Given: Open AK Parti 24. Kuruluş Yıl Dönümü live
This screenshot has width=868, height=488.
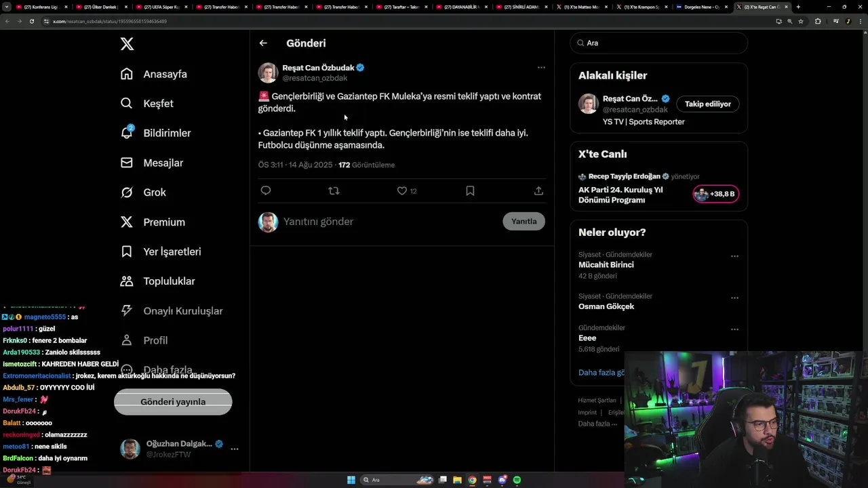Looking at the screenshot, I should tap(620, 195).
